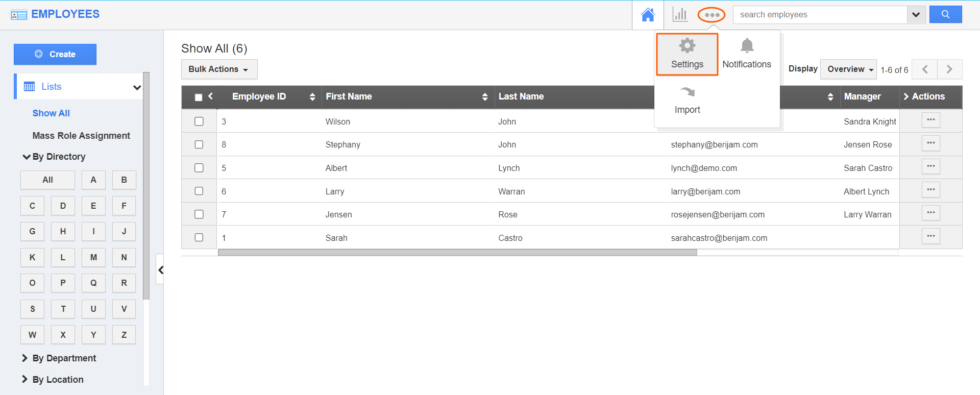Screen dimensions: 980x395
Task: Filter directory by All
Action: (47, 180)
